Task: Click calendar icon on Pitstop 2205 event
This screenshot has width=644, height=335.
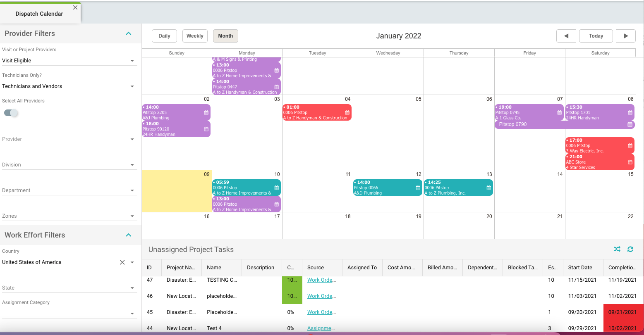Action: (206, 112)
